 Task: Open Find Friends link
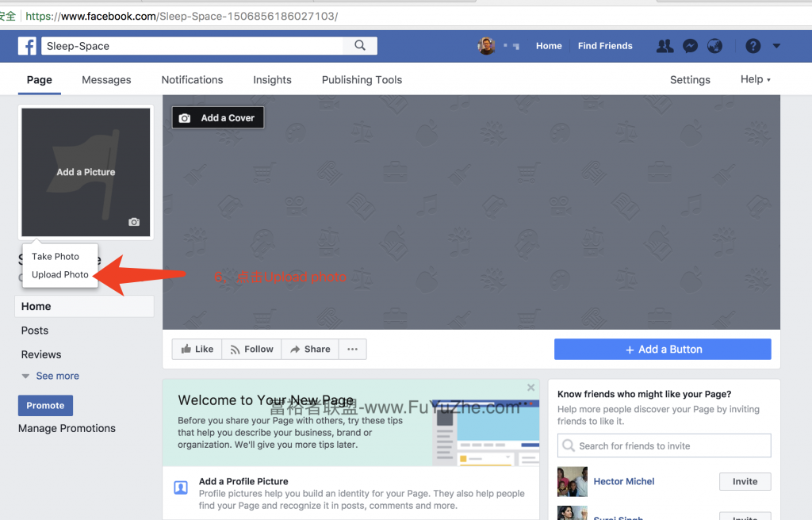(x=605, y=45)
